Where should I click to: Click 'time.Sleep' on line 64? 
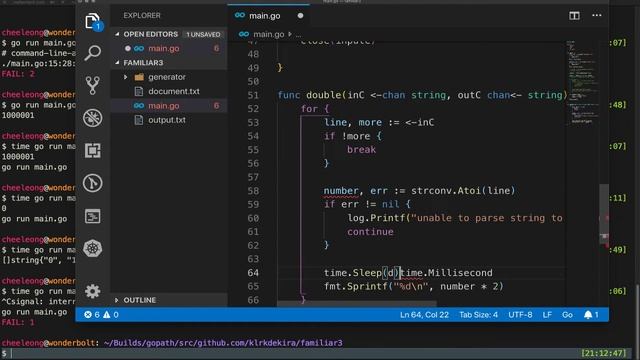353,273
